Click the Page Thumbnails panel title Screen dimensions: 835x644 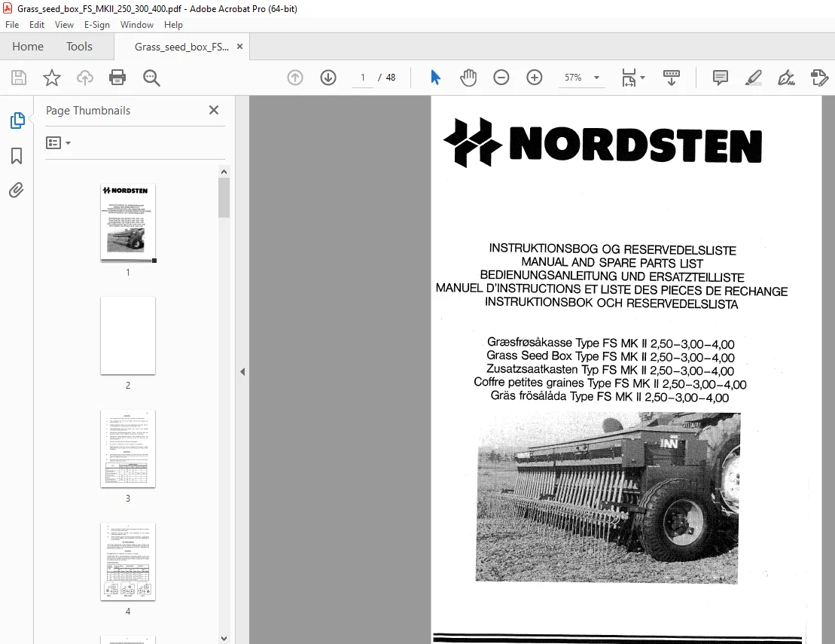tap(88, 110)
